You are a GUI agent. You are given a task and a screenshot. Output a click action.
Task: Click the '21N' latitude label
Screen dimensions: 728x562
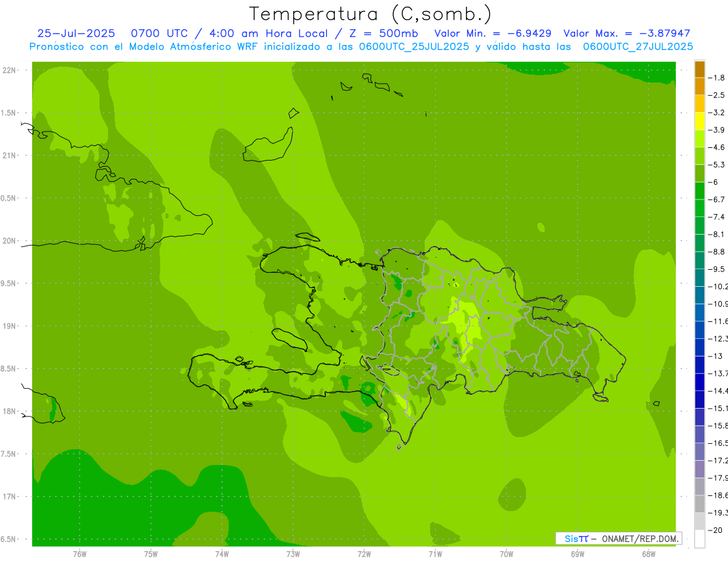point(10,155)
